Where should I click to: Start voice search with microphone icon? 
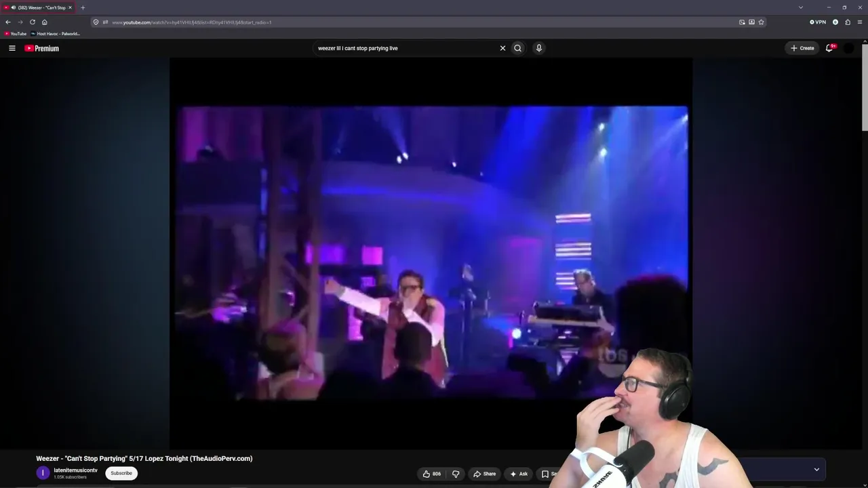click(x=539, y=48)
